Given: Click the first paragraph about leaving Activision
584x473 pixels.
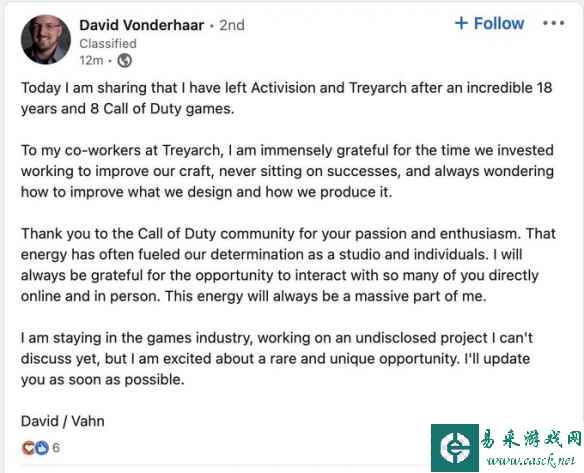Looking at the screenshot, I should click(286, 98).
